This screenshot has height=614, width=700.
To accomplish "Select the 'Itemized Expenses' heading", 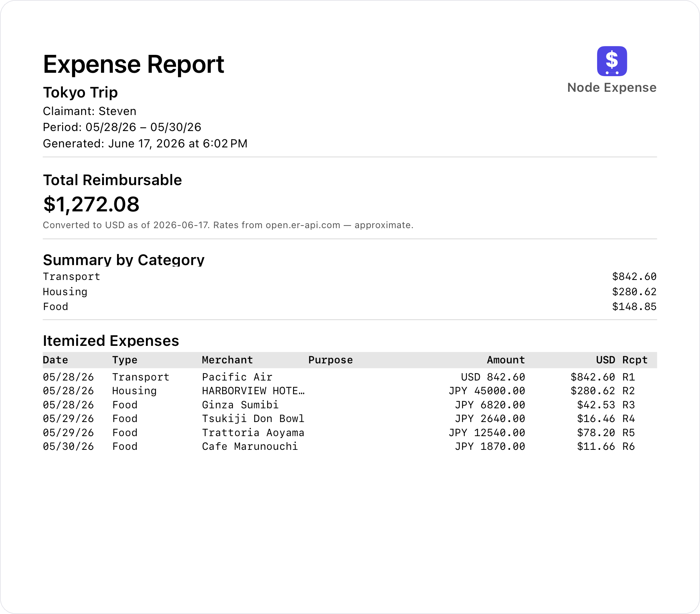I will pyautogui.click(x=111, y=341).
